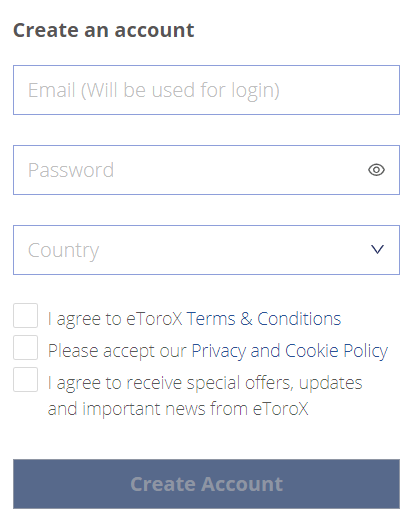Tick the eToroX Terms & Conditions checkbox
This screenshot has height=524, width=415.
click(x=25, y=315)
